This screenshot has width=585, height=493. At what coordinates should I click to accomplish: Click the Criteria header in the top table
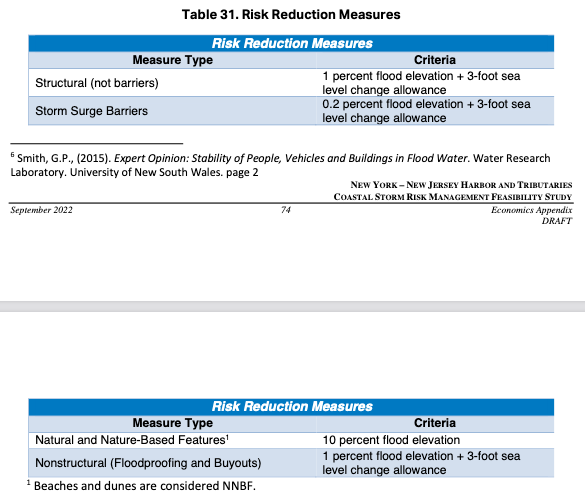pyautogui.click(x=435, y=60)
